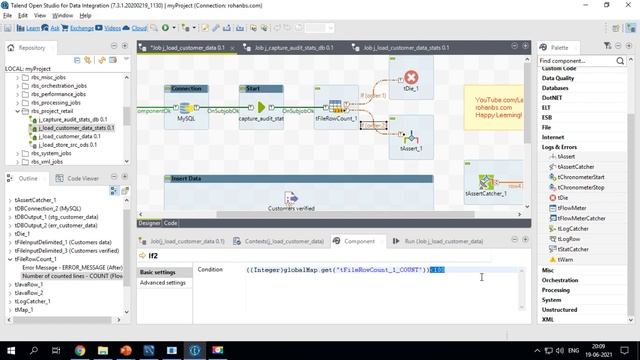Click the Windows Start button
The height and width of the screenshot is (360, 640).
[11, 350]
